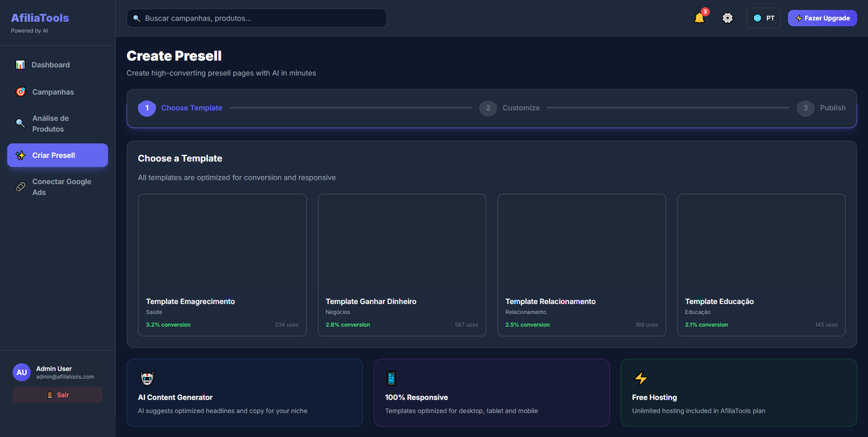Go to step 2 Customize

click(x=510, y=108)
